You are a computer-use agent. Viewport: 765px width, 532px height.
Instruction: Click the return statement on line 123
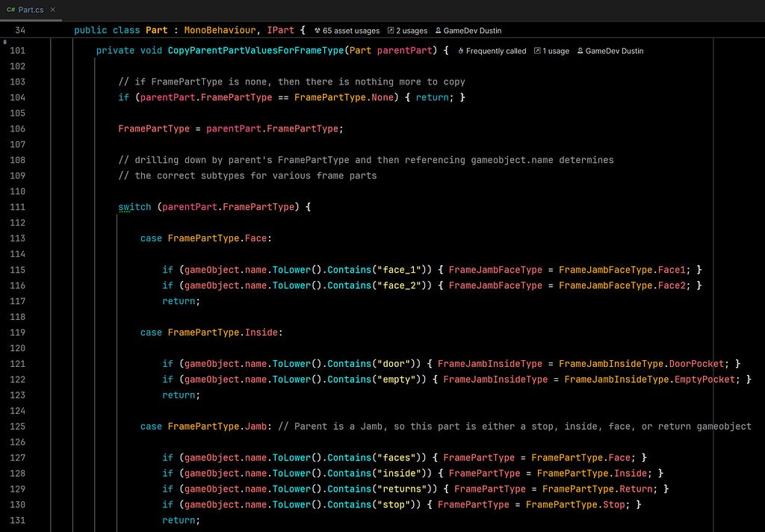(x=181, y=395)
